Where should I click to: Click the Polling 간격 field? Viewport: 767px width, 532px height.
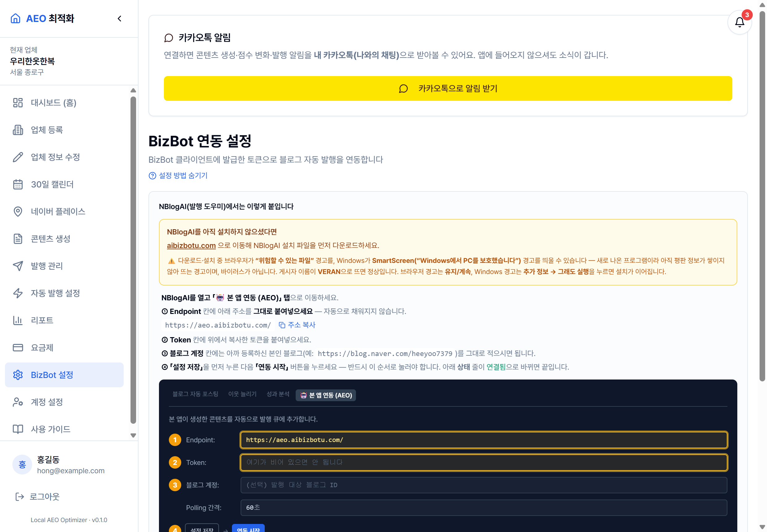click(x=484, y=508)
